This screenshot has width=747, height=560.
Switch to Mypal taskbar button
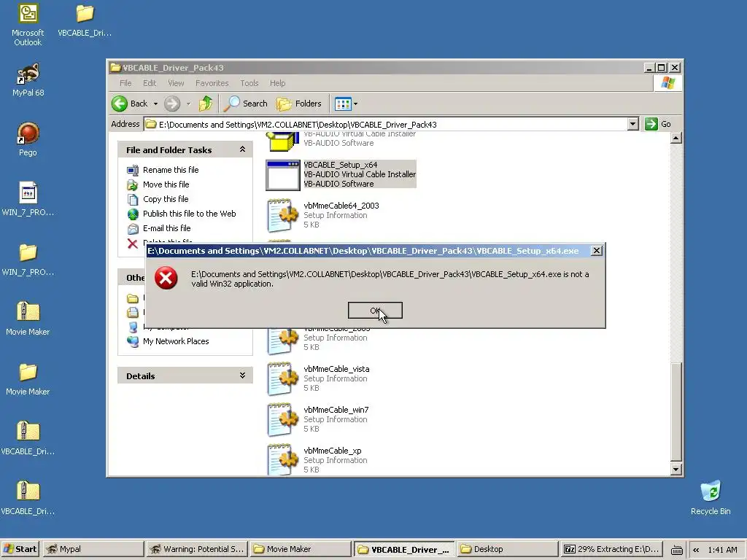93,549
